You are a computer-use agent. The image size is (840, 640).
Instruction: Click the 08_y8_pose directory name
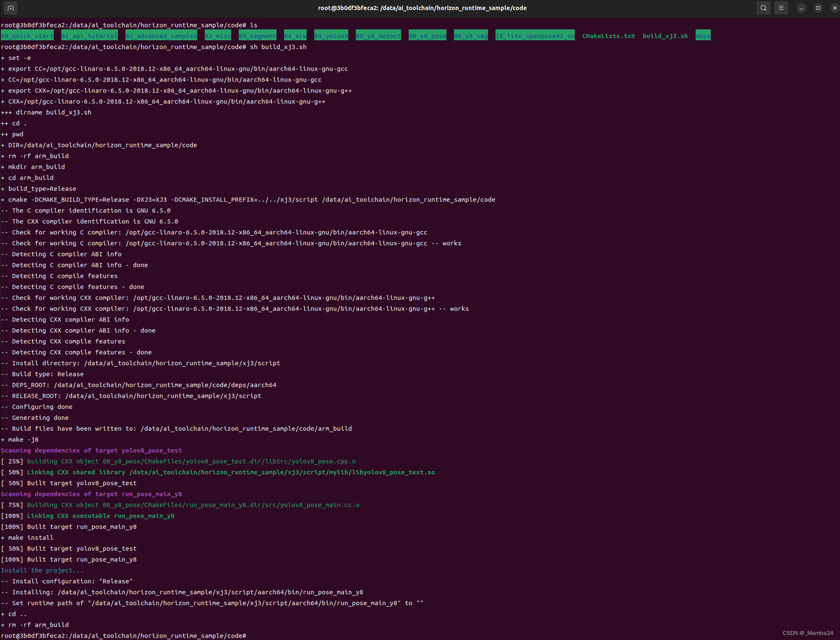[427, 36]
